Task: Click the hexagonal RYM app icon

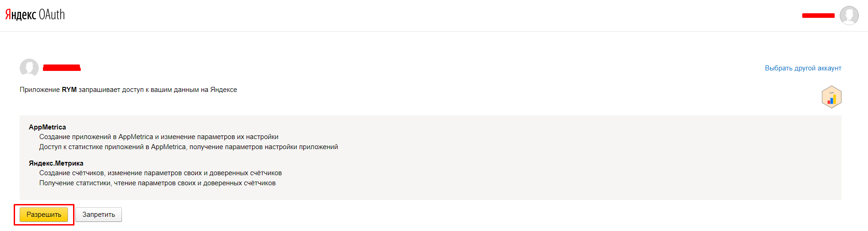Action: 831,97
